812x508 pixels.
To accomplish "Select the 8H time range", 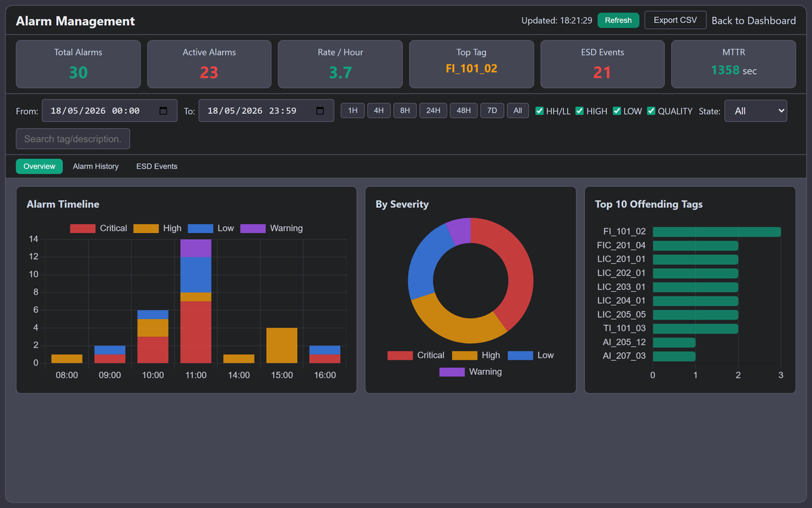I will pos(405,110).
